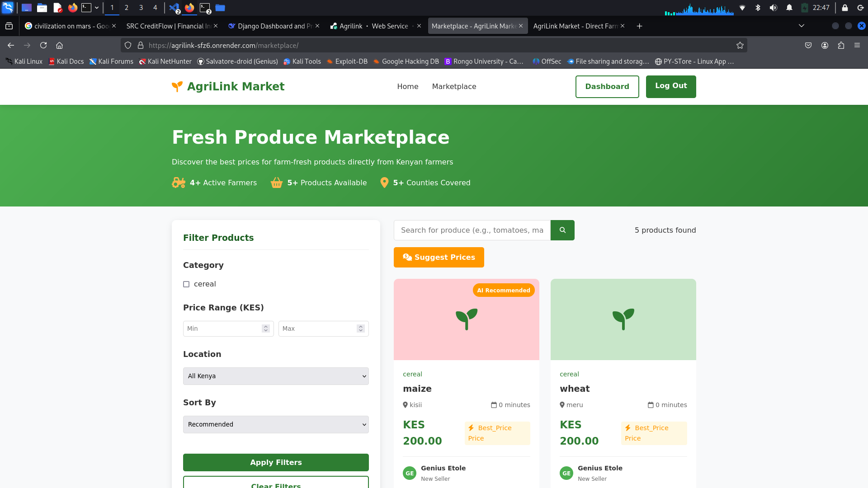Screen dimensions: 868x488
Task: Switch to SRC CreditFlow browser tab
Action: tap(168, 26)
